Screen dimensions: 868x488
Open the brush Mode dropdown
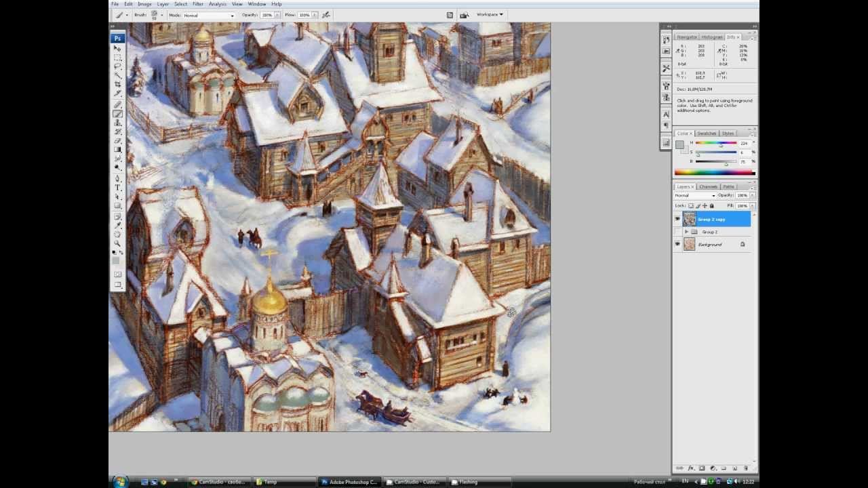point(209,15)
